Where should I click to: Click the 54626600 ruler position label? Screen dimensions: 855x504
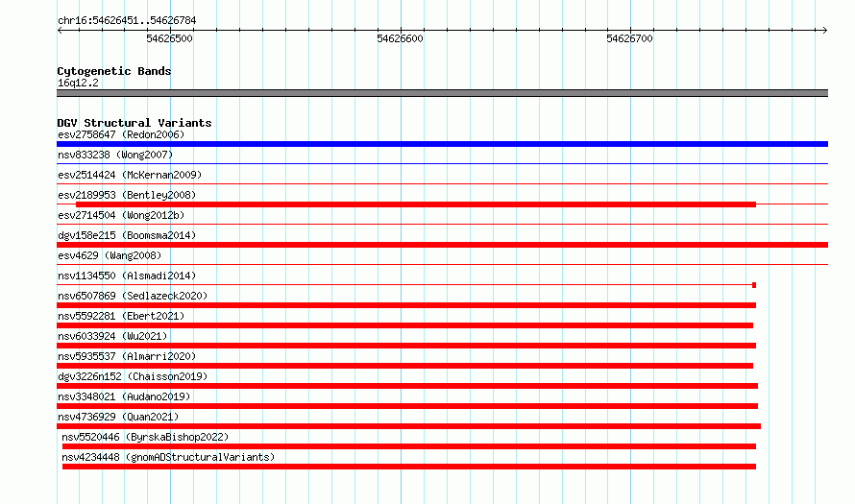coord(400,38)
